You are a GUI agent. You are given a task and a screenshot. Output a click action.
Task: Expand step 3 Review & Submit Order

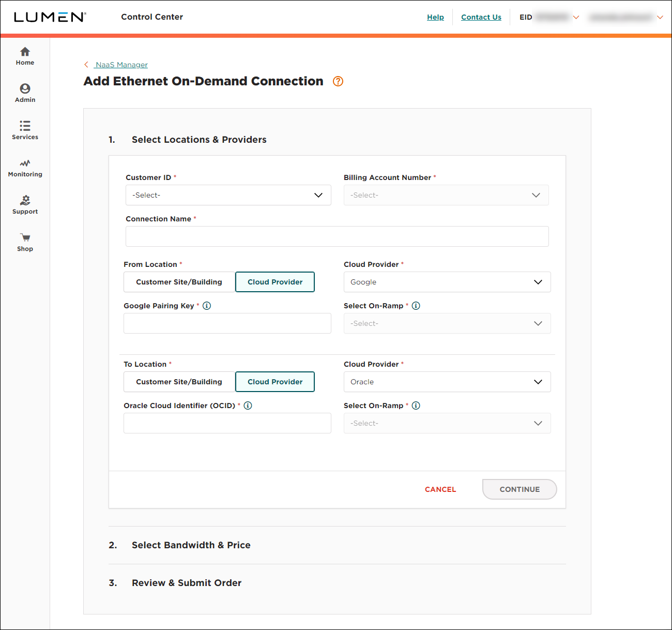pyautogui.click(x=187, y=583)
